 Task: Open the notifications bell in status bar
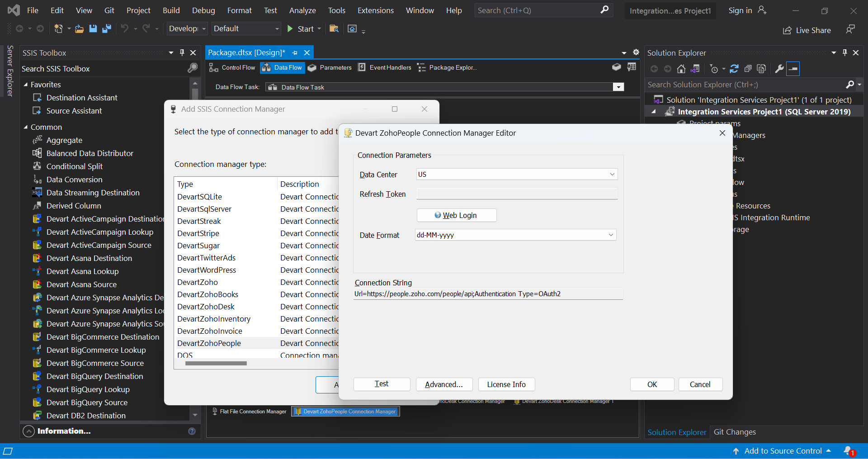(849, 451)
